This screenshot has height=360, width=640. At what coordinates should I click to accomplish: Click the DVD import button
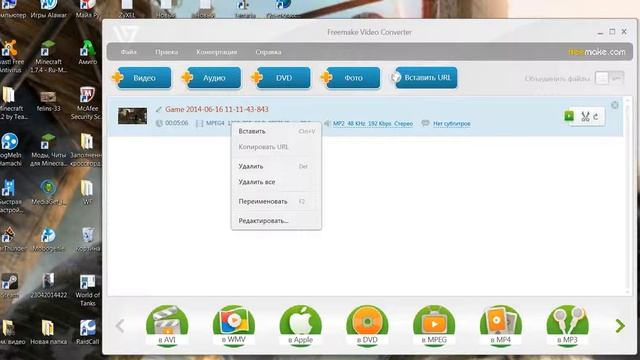tap(281, 78)
